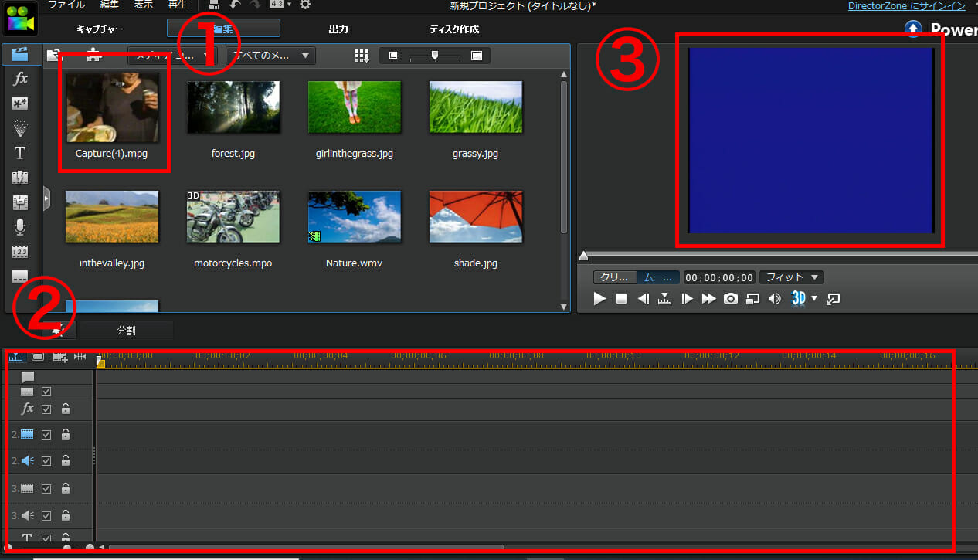Take a snapshot with the camera icon
The image size is (978, 560).
tap(730, 299)
